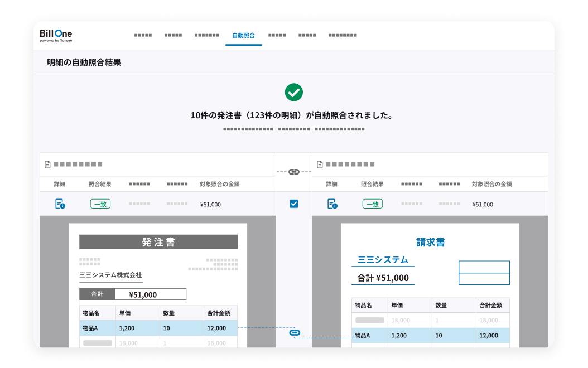
Task: Select 物品A row in 請求書
Action: pyautogui.click(x=430, y=336)
